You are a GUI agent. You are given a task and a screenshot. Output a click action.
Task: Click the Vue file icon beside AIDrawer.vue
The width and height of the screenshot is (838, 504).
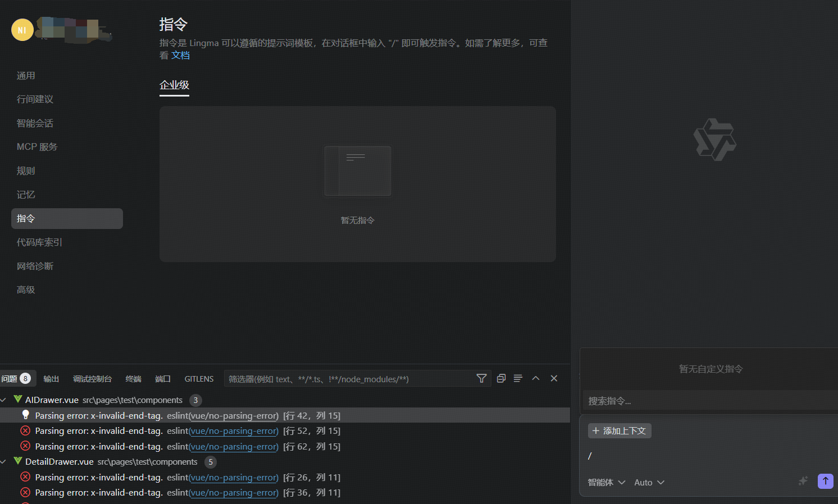tap(18, 399)
